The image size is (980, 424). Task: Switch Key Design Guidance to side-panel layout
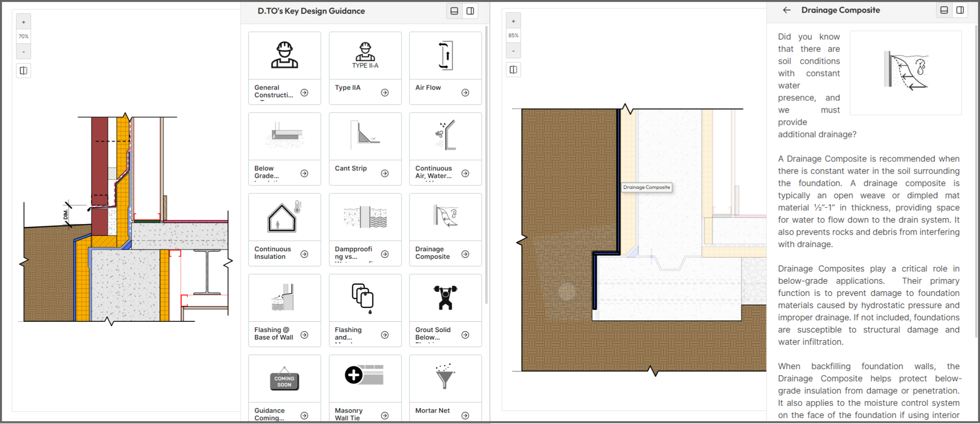click(470, 11)
